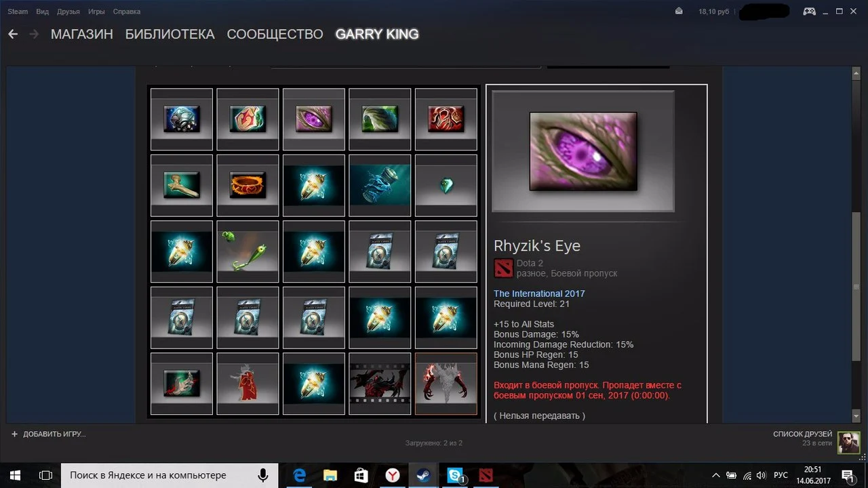The height and width of the screenshot is (488, 868).
Task: Go back with the left arrow
Action: (13, 34)
